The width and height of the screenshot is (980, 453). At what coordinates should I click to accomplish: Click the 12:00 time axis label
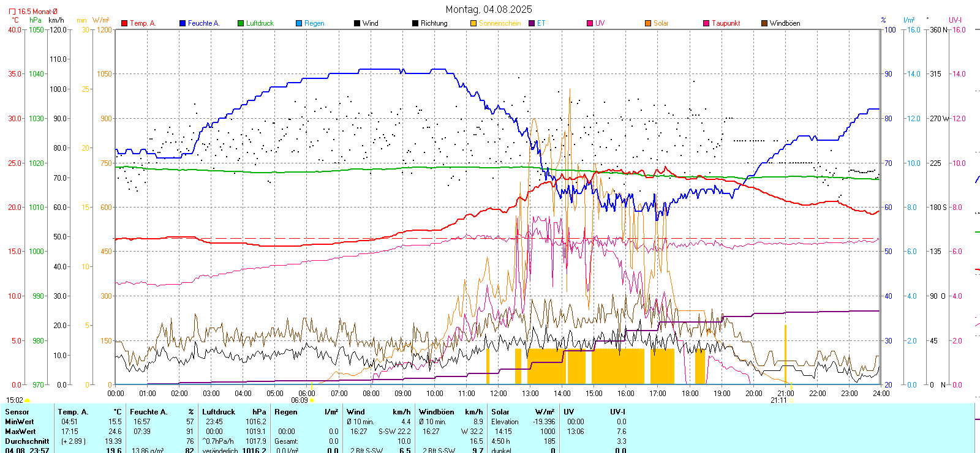(x=499, y=394)
